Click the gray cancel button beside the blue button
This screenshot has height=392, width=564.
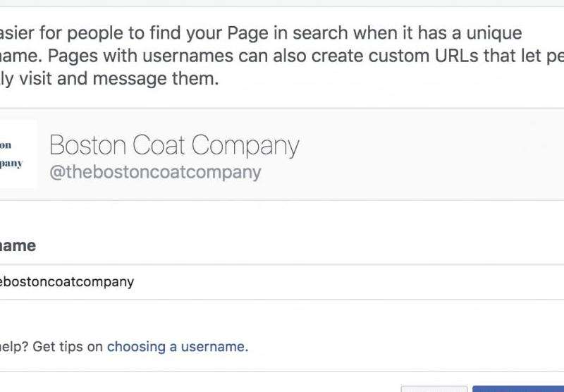coord(434,389)
